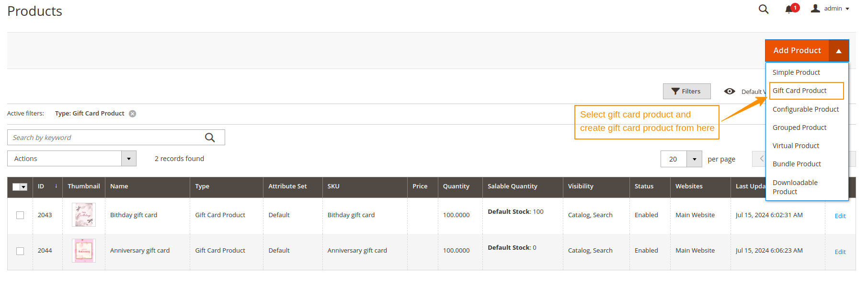
Task: Sort by Type column header
Action: coord(227,186)
